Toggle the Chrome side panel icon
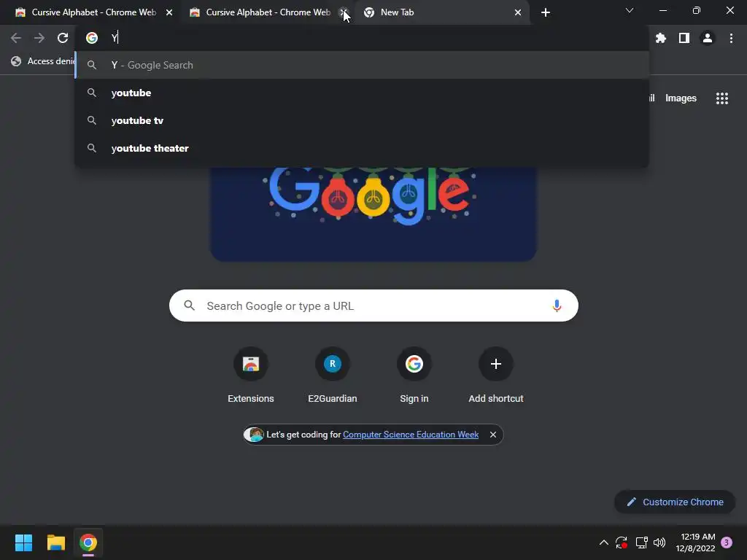Screen dimensions: 747x560 click(684, 38)
